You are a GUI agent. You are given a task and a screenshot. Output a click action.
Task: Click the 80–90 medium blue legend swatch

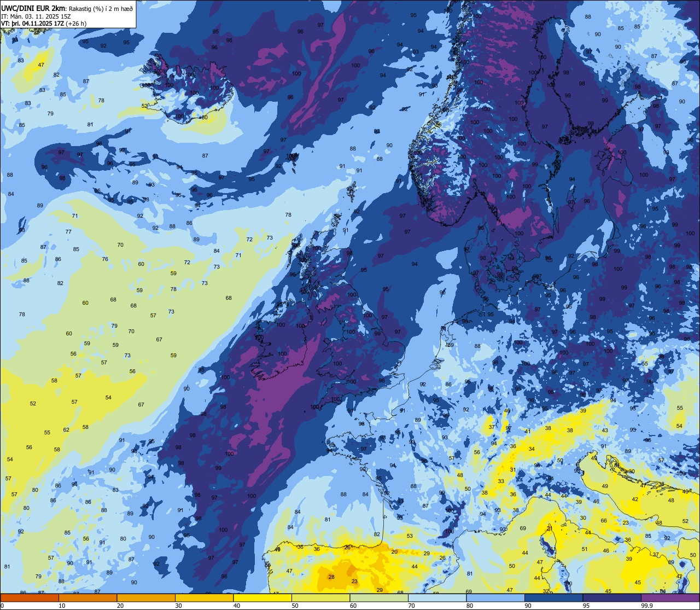coord(495,597)
